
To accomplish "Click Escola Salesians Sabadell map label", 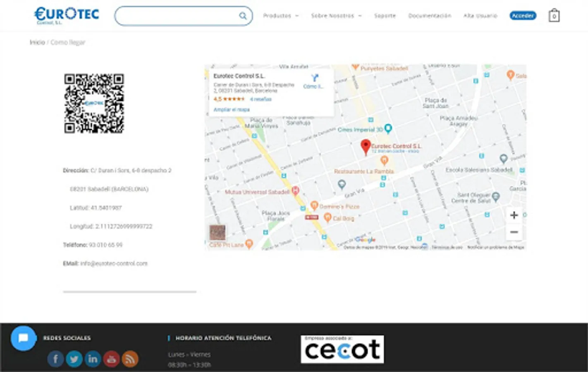I will coord(478,170).
